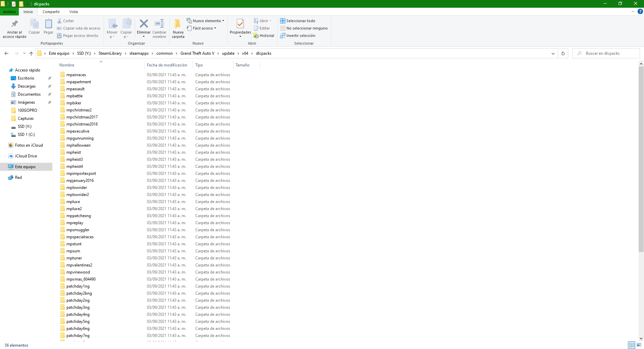Open the Compartir ribbon tab
The image size is (644, 349).
(x=51, y=12)
